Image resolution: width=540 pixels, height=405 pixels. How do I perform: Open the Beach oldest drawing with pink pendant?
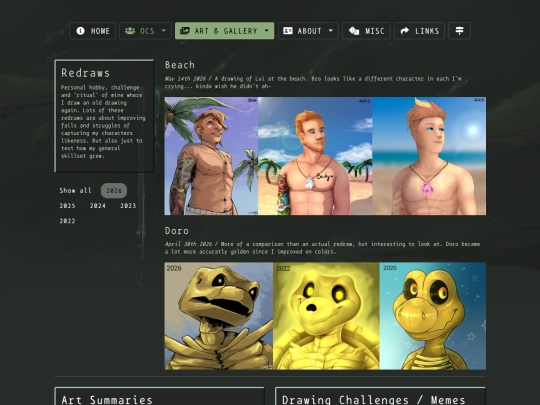(x=429, y=156)
